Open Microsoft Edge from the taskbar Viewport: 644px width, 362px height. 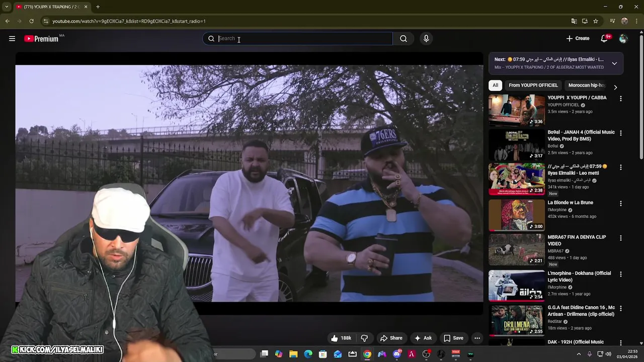tap(308, 354)
